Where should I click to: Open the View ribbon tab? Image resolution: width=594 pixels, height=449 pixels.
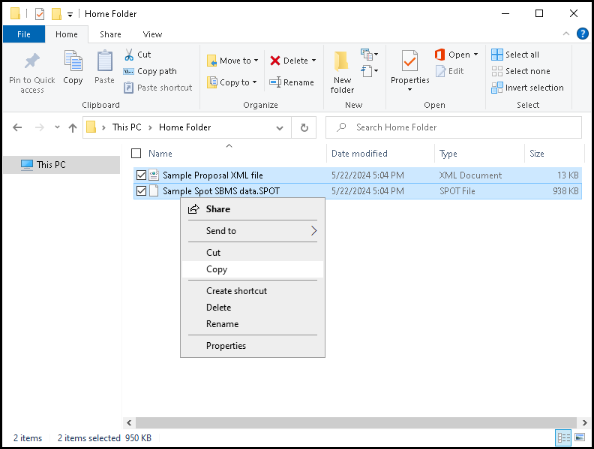[152, 34]
